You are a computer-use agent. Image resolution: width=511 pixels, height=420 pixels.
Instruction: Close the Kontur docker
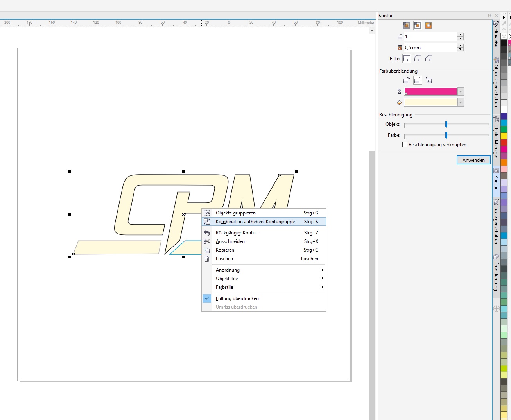point(496,16)
